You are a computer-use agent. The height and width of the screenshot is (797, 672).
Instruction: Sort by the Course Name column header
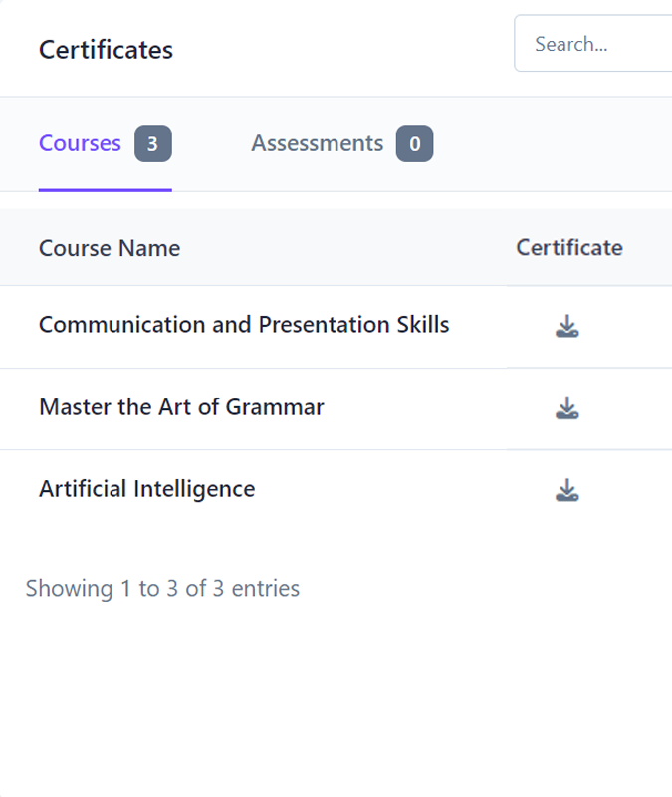pyautogui.click(x=110, y=248)
